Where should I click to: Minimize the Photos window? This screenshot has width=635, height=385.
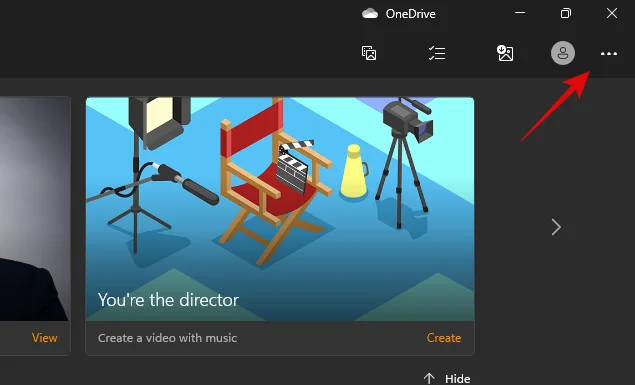[520, 13]
